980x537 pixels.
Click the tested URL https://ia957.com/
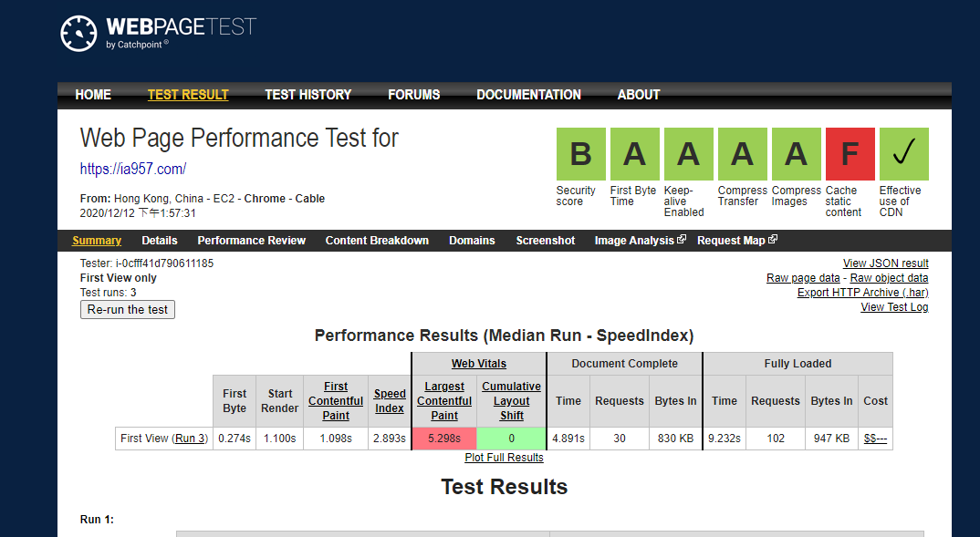tap(133, 169)
